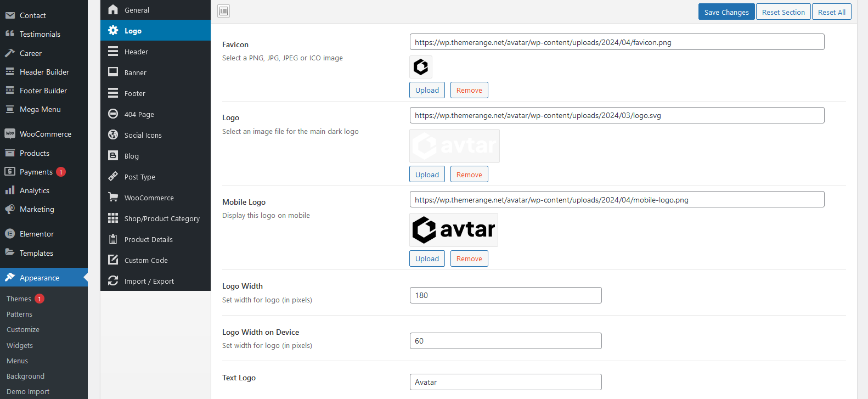The image size is (868, 399).
Task: Open the Themes submenu item
Action: 19,299
